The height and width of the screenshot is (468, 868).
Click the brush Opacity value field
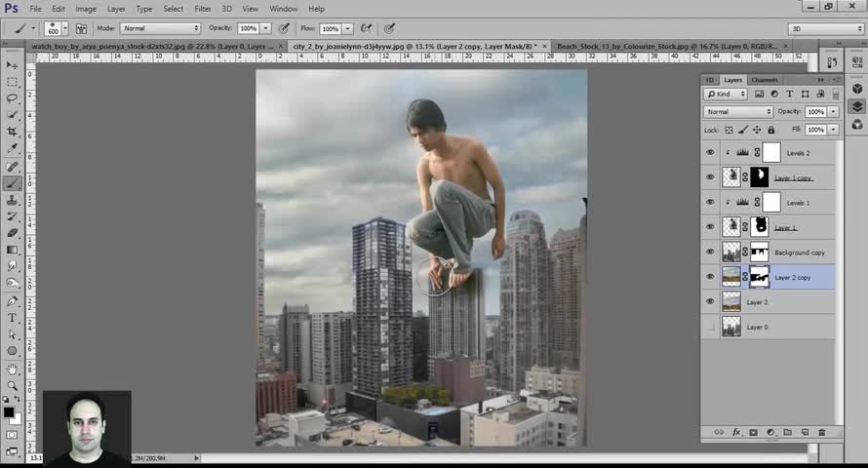249,28
